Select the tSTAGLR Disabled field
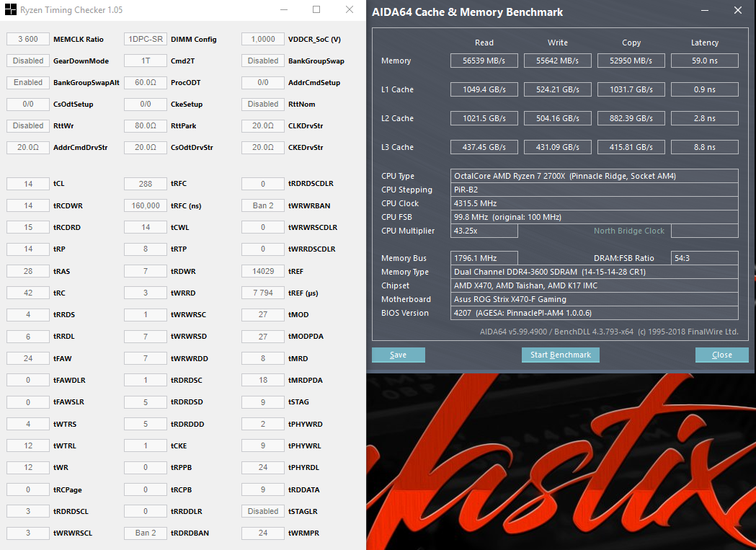This screenshot has width=756, height=550. pyautogui.click(x=263, y=511)
